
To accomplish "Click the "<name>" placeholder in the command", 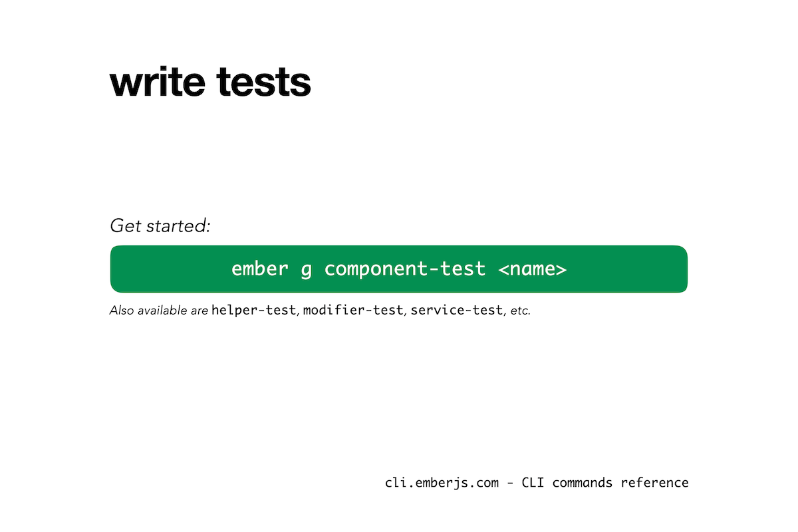I will click(532, 269).
